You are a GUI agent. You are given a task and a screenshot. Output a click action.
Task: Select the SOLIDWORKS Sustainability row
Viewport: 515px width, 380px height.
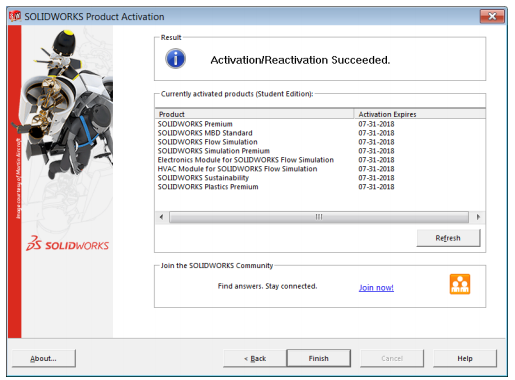(x=320, y=178)
